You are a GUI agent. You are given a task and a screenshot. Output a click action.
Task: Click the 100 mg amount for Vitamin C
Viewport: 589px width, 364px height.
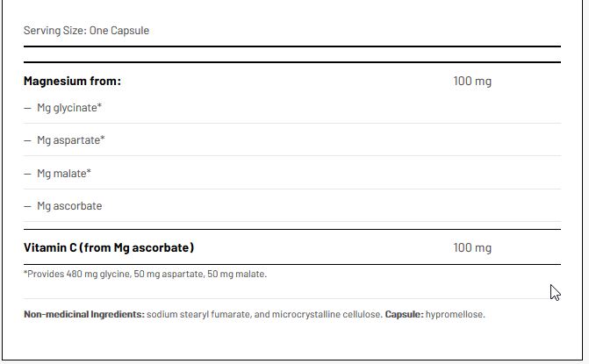(x=472, y=247)
